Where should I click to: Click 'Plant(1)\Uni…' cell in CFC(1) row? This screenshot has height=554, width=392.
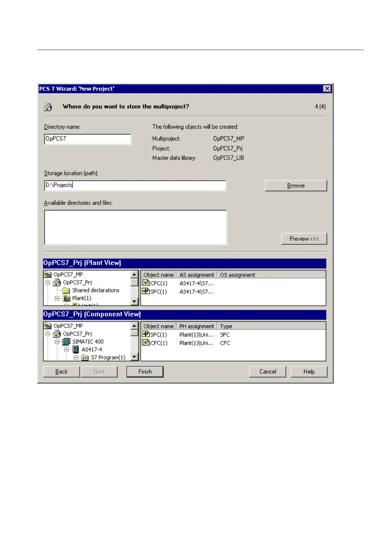[x=196, y=343]
